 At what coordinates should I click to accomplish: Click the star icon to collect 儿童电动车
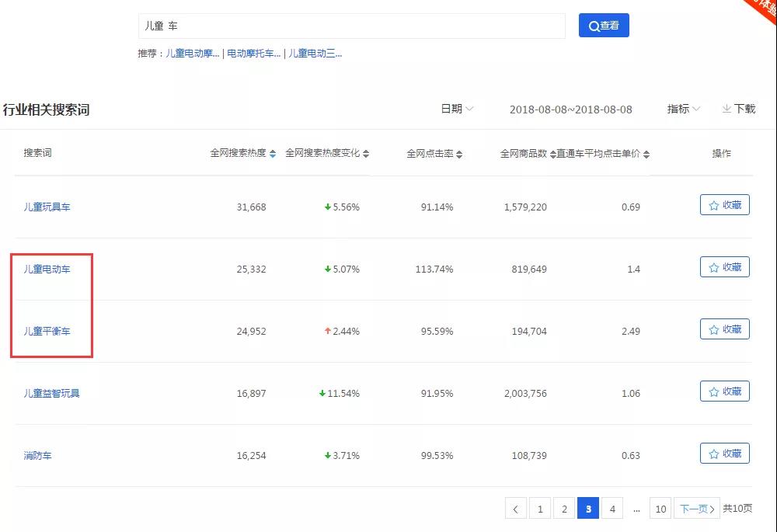[x=714, y=266]
